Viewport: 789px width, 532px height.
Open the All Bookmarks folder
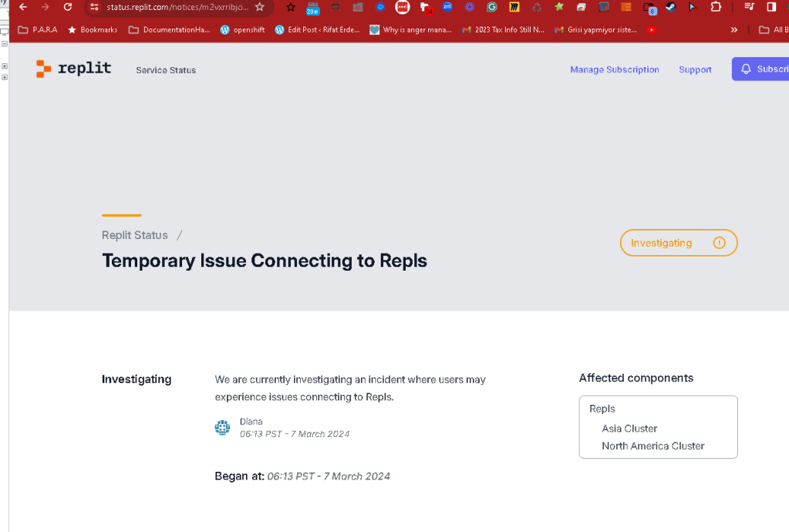pyautogui.click(x=774, y=29)
